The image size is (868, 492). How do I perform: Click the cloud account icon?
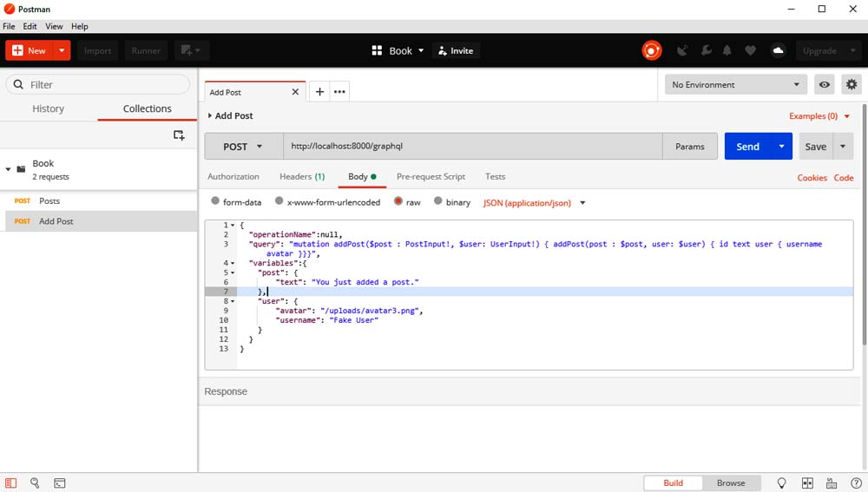pos(778,50)
